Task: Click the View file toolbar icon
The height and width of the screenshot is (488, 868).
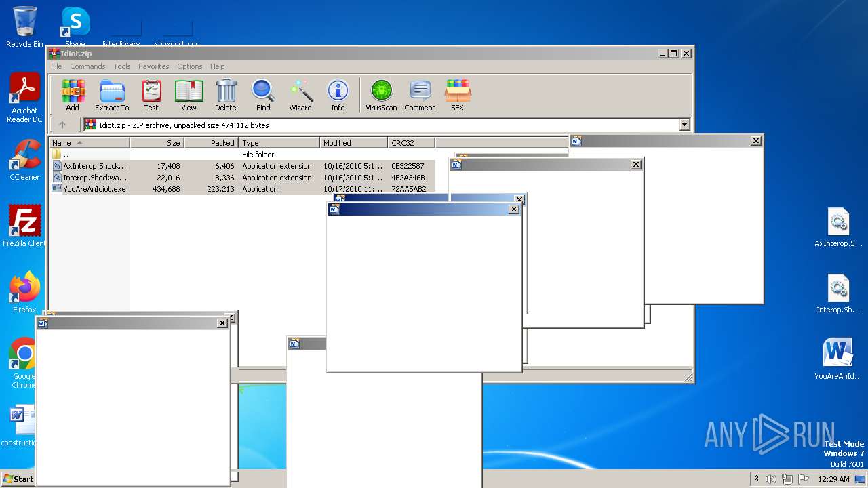Action: pos(189,95)
